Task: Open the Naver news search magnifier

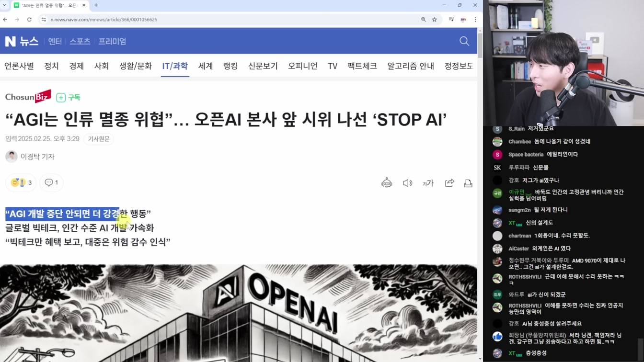Action: click(x=464, y=41)
